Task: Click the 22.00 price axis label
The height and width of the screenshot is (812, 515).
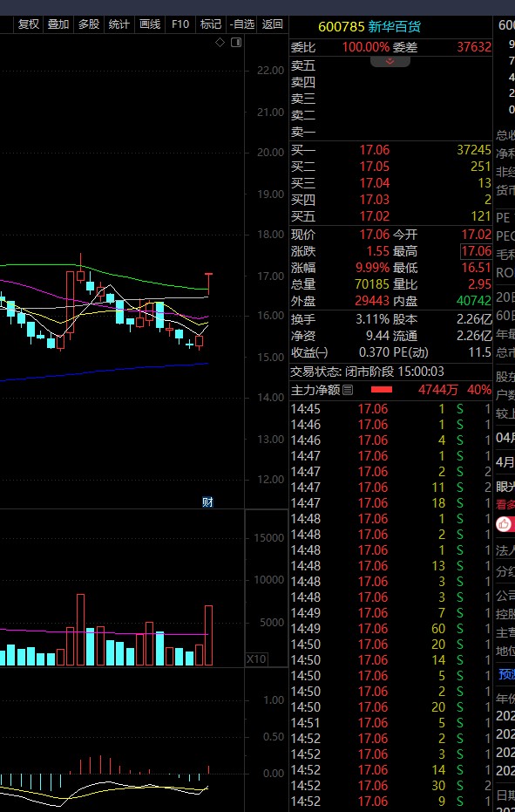Action: pyautogui.click(x=271, y=71)
